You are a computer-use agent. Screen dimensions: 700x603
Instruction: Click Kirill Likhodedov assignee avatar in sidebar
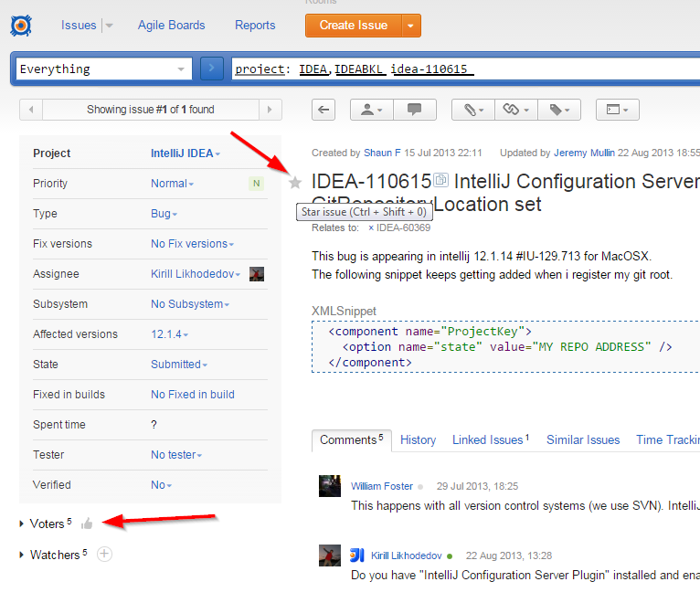tap(256, 274)
